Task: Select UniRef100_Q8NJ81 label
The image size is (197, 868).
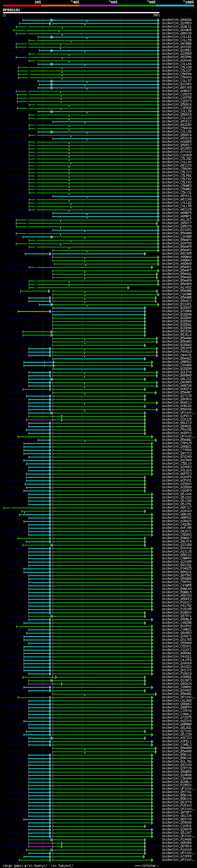Action: (177, 515)
